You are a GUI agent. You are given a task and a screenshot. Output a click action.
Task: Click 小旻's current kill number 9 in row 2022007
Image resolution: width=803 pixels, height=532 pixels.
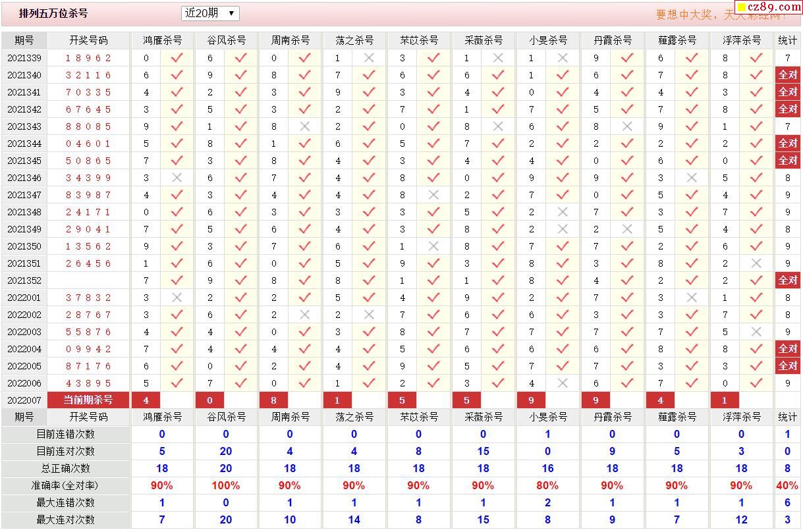531,400
